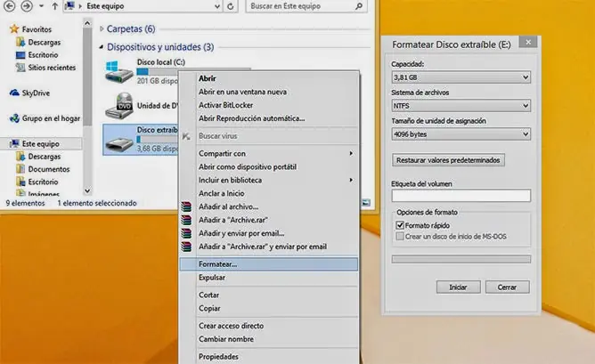This screenshot has width=595, height=364.
Task: Choose Añadir y enviar por email
Action: [269, 233]
